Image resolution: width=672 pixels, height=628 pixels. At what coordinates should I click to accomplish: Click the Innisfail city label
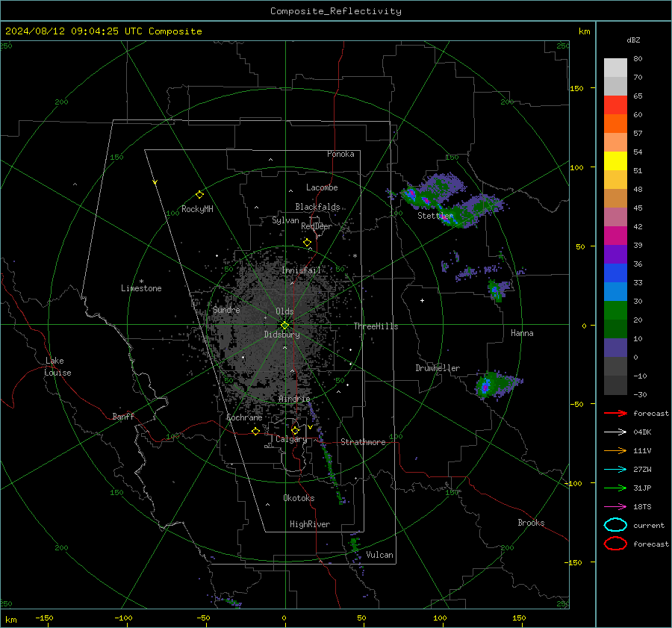(301, 270)
